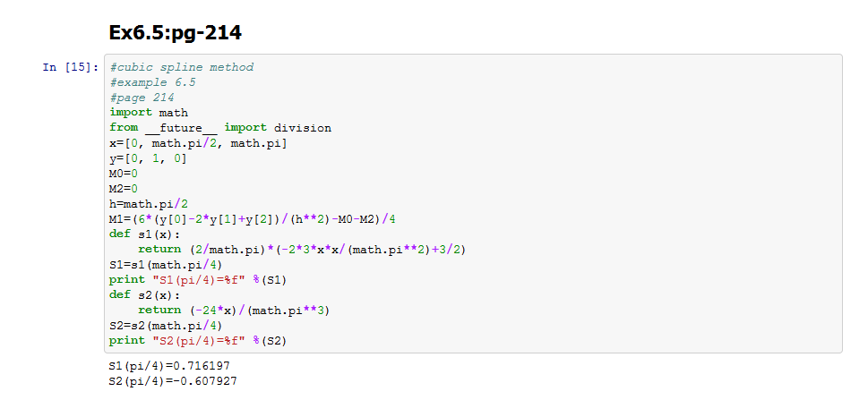868x400 pixels.
Task: Place cursor on 'import math' line
Action: 149,113
